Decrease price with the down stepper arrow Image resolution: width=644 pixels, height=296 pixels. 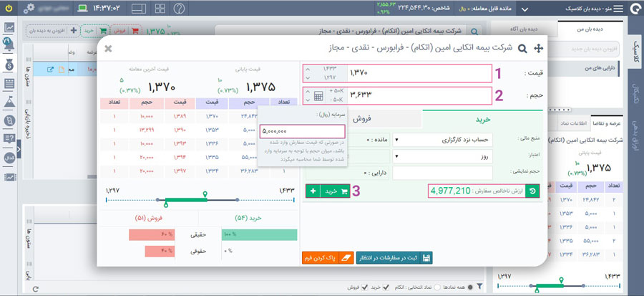click(308, 77)
